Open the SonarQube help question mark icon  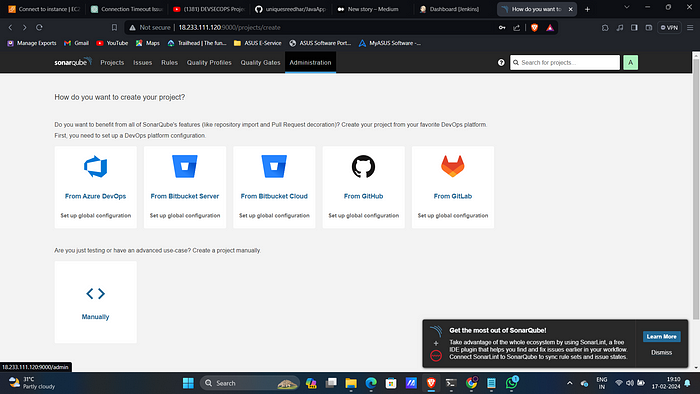(x=501, y=62)
